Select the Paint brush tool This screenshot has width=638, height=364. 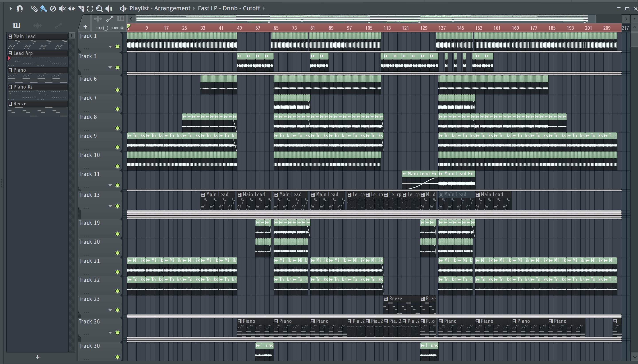(x=43, y=8)
